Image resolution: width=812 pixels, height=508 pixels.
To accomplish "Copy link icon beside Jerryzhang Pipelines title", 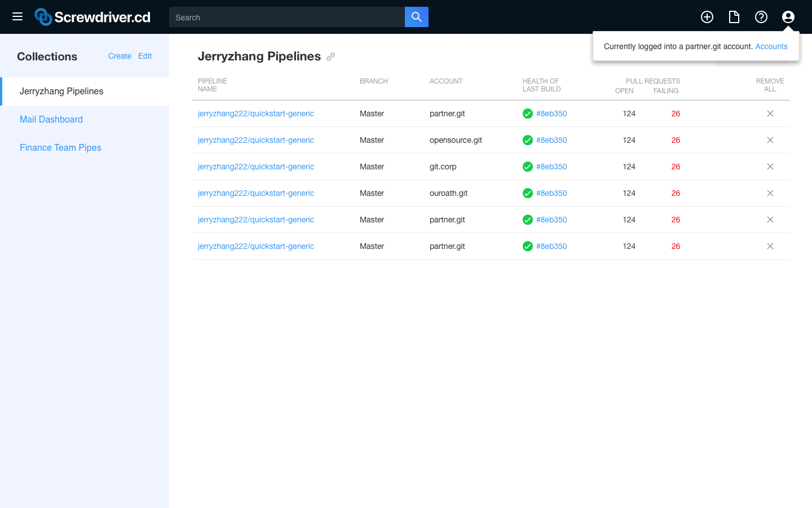I will (x=331, y=56).
